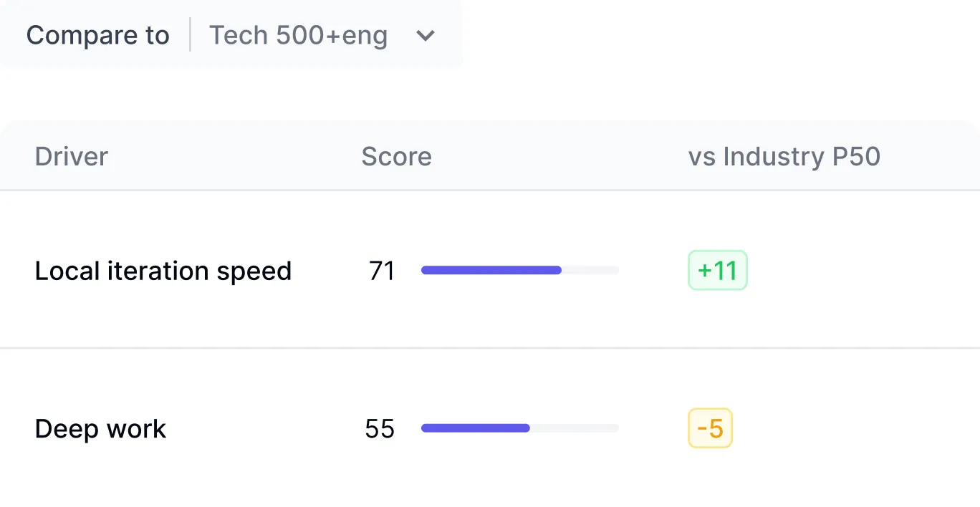Open the Local iteration speed driver row
This screenshot has height=507, width=980.
pyautogui.click(x=163, y=271)
